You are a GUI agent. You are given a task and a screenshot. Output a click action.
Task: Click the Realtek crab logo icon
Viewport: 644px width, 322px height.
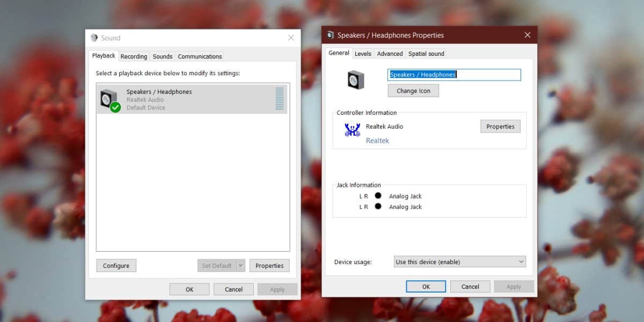click(353, 130)
